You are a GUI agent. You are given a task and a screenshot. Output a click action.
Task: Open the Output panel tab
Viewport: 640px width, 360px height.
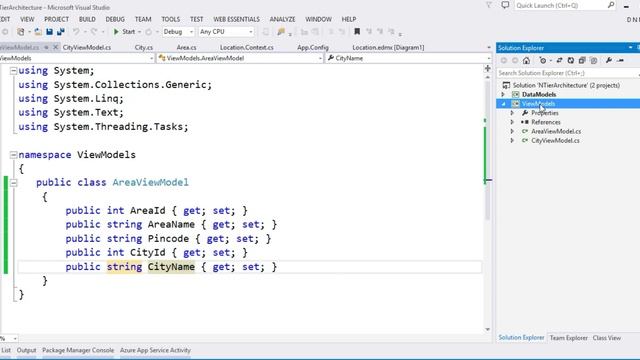27,350
